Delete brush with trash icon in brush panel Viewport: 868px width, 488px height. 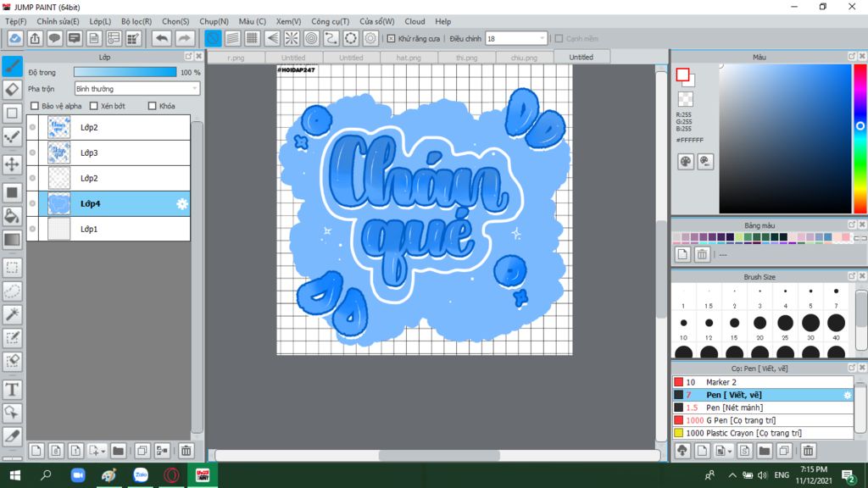808,451
